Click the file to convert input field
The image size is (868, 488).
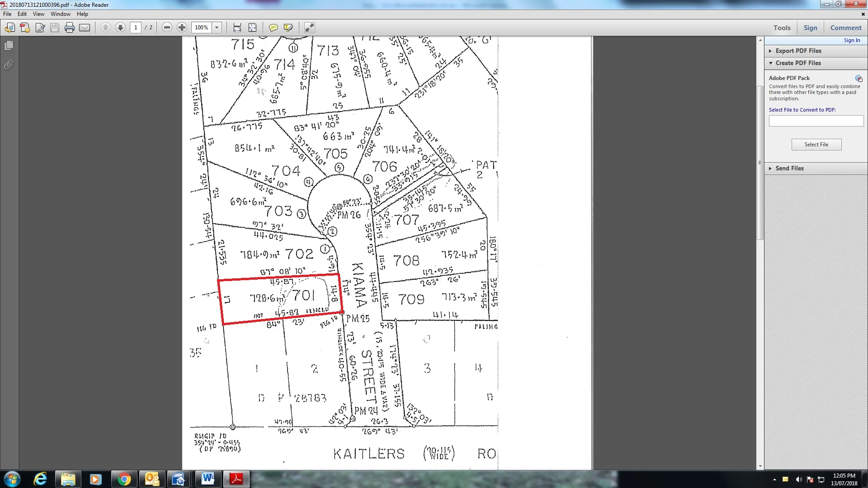816,121
